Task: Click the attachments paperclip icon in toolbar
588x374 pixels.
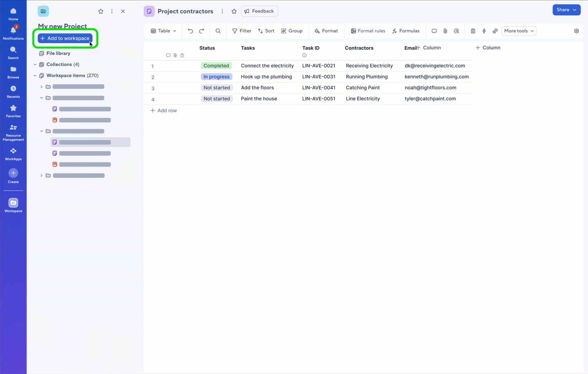Action: pyautogui.click(x=445, y=31)
